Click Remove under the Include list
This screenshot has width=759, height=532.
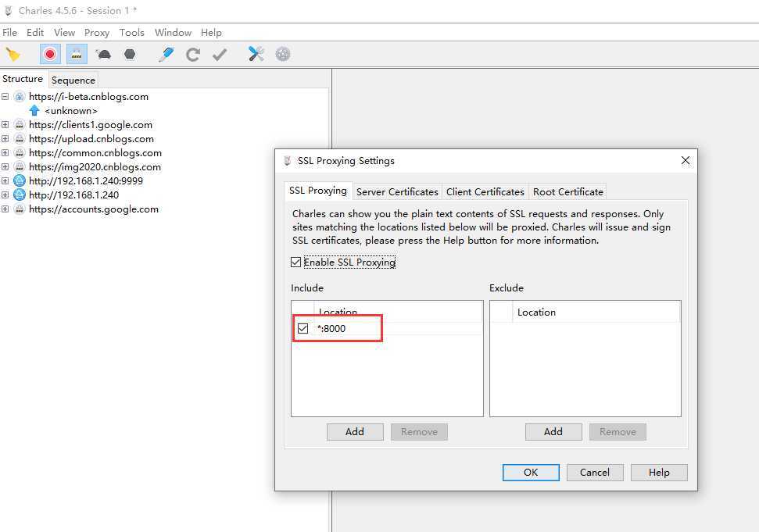(419, 432)
